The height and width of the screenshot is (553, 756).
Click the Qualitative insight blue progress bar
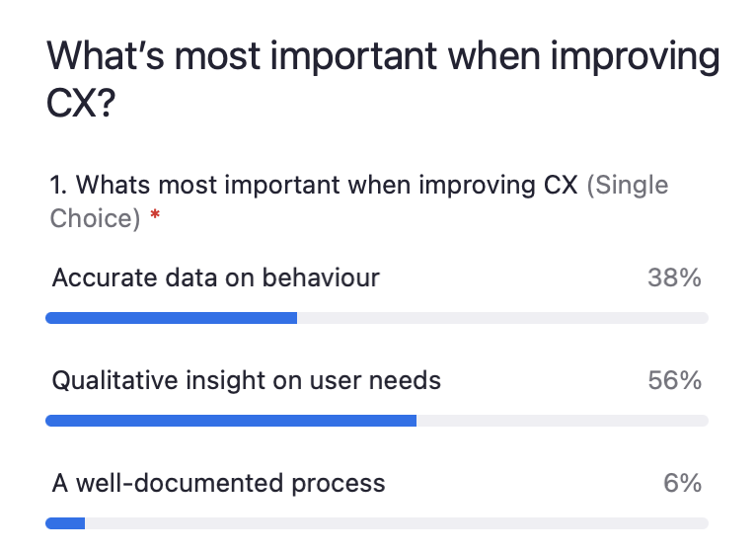[231, 421]
